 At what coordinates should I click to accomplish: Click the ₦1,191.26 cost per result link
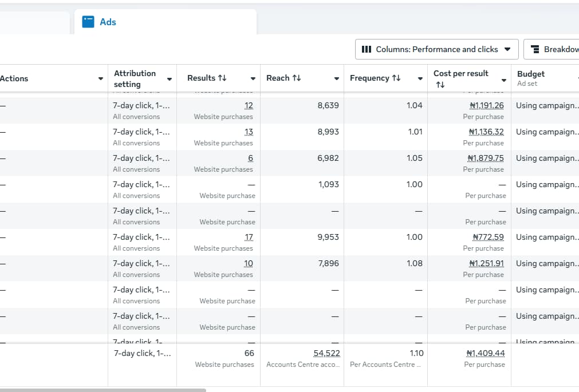486,105
